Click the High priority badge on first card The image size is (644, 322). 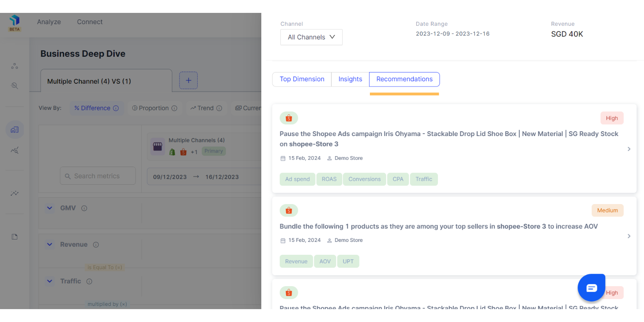pos(612,118)
